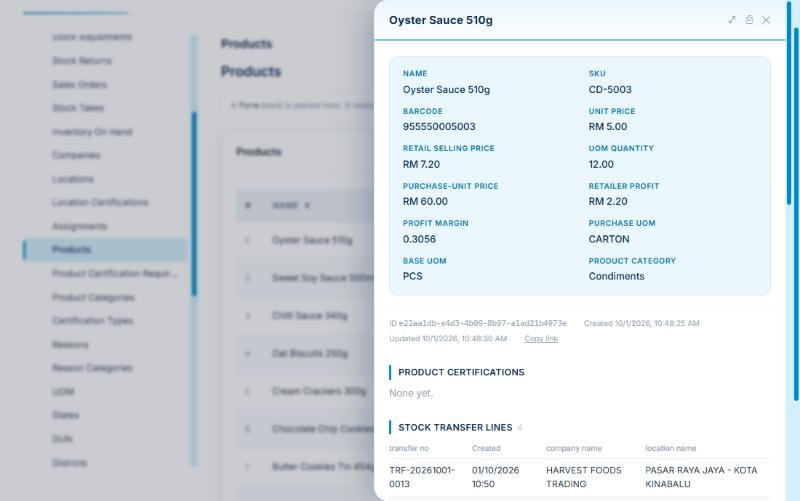This screenshot has width=800, height=501.
Task: Open the Chilli Sauce 340g row
Action: click(x=305, y=316)
